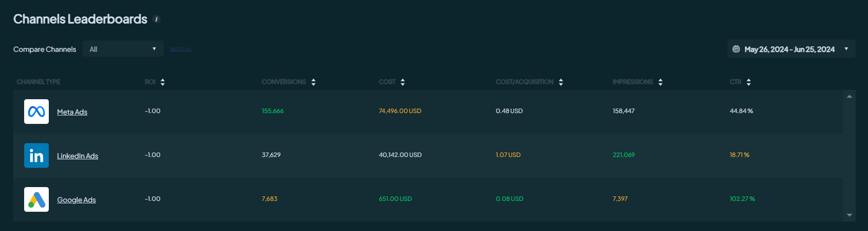
Task: Sort by Cost/Acquisition column arrows
Action: tap(561, 82)
